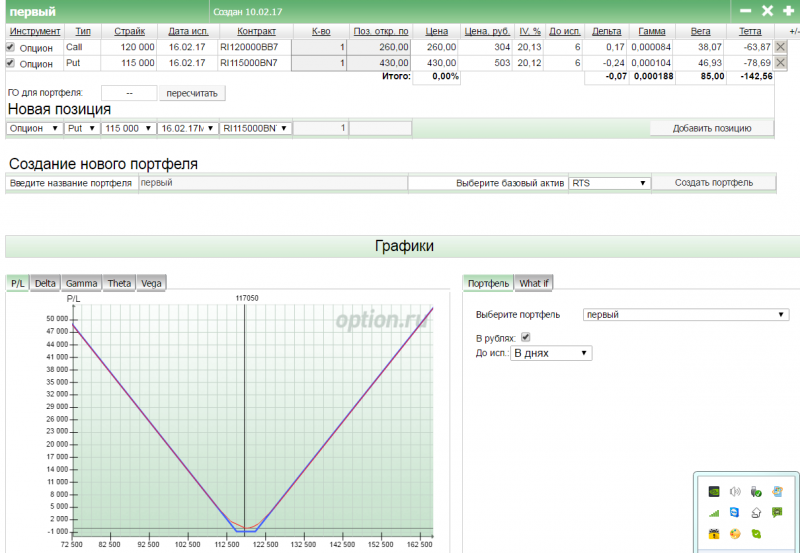Click the quantity field in Put row

pos(319,63)
